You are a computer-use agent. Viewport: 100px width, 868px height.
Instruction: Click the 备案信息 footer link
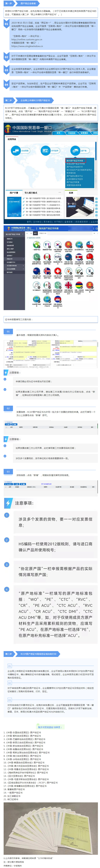click(x=68, y=222)
